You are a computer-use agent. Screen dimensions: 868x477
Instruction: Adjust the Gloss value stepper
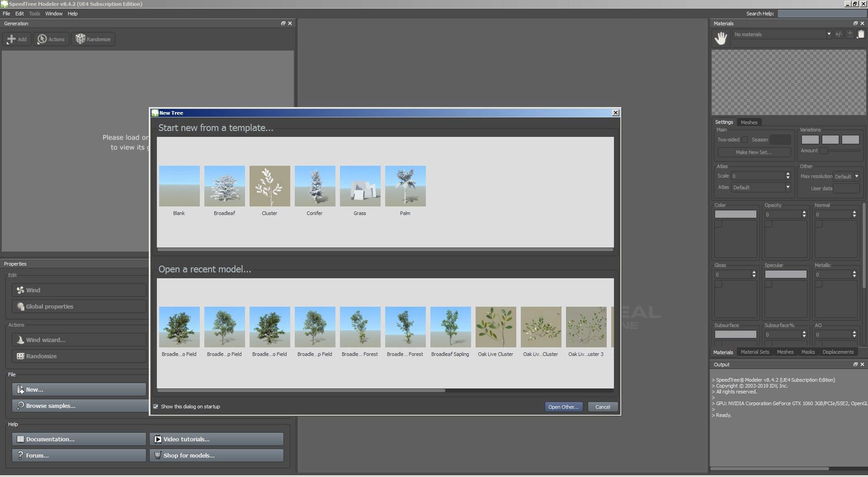754,274
